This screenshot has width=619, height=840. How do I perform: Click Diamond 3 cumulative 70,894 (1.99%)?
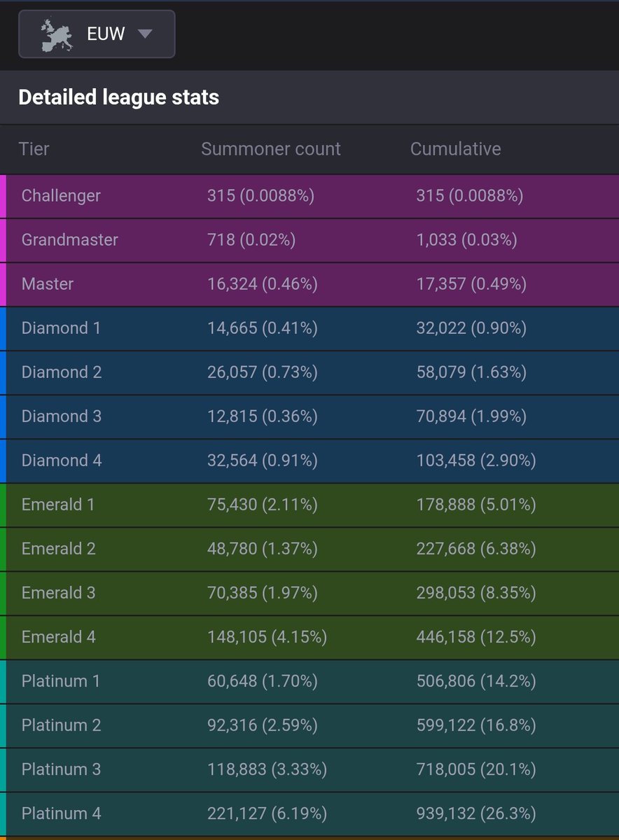tap(471, 416)
